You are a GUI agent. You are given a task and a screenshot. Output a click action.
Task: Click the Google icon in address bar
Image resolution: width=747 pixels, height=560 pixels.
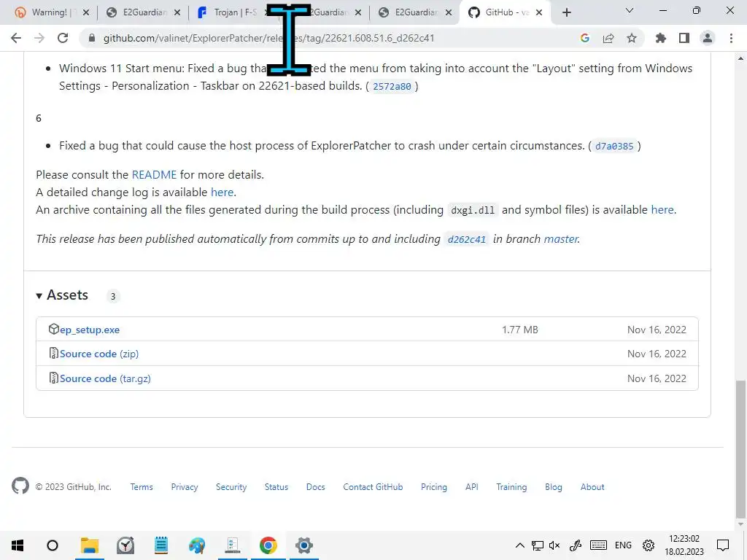[584, 38]
